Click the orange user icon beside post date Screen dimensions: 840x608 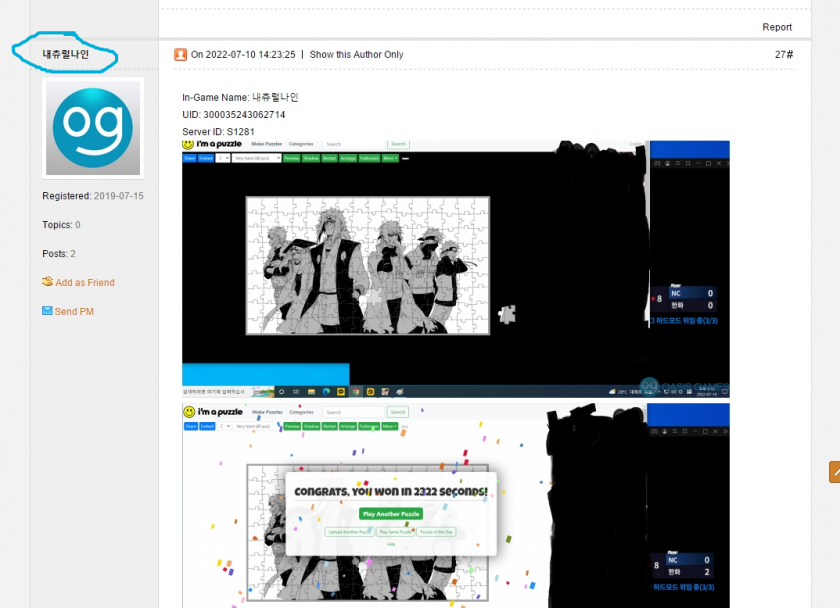(x=180, y=54)
